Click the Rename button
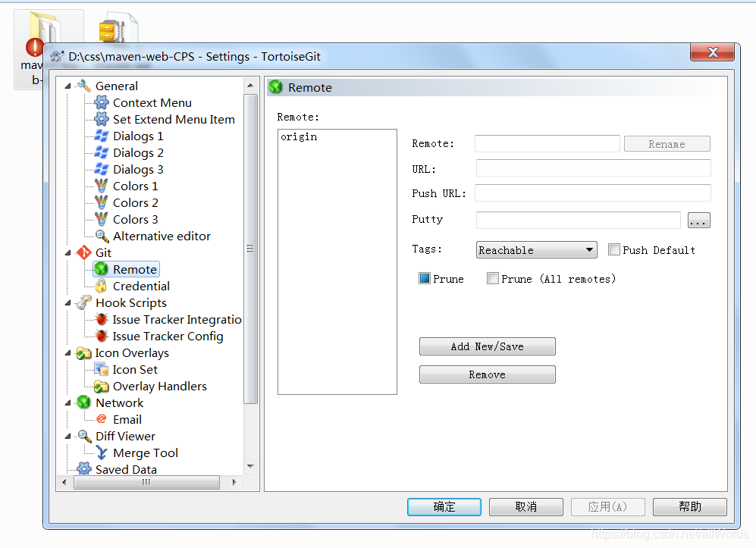 tap(667, 143)
